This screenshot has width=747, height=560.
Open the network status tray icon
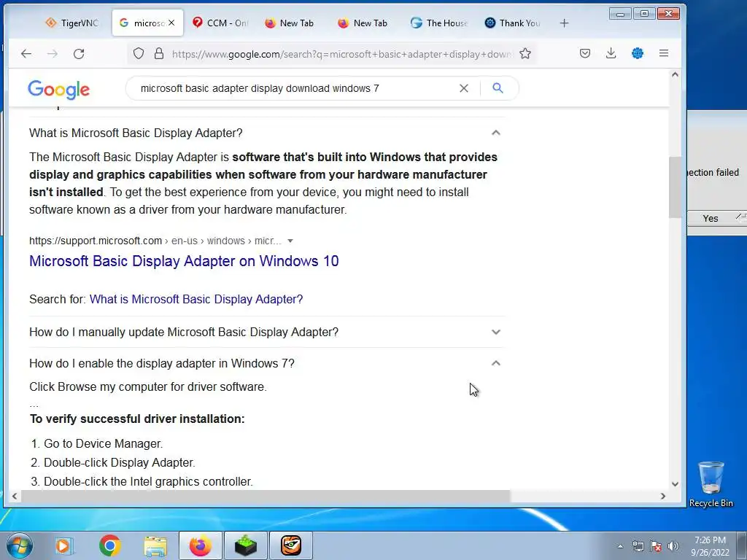click(x=638, y=546)
